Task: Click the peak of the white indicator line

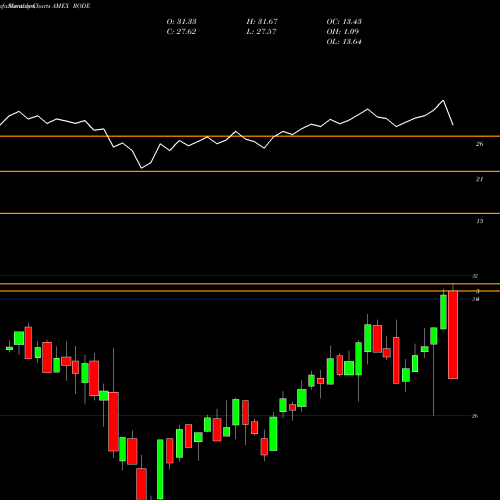Action: pos(443,100)
